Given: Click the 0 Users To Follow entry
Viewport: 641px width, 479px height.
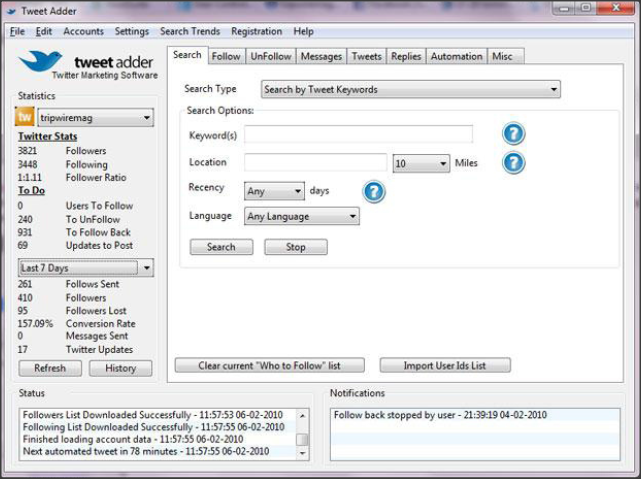Looking at the screenshot, I should pos(76,206).
